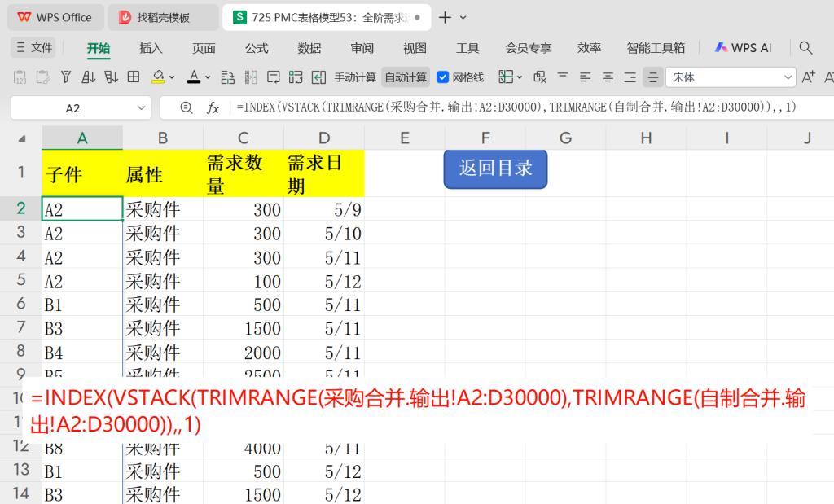834x504 pixels.
Task: Select row 6 header
Action: click(x=20, y=304)
